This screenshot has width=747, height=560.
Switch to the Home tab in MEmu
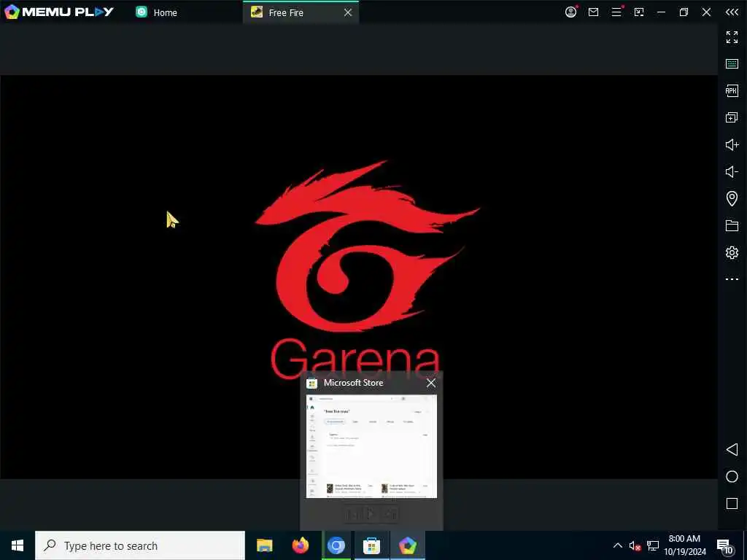(156, 12)
